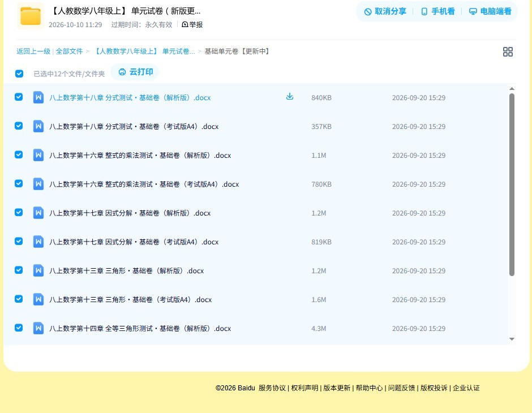The width and height of the screenshot is (532, 413).
Task: Click 取消分享 to cancel sharing
Action: [385, 11]
